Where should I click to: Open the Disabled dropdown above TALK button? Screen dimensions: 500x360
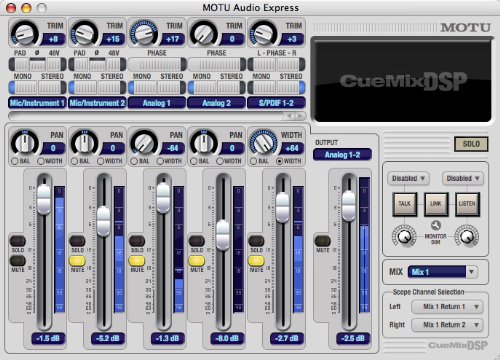point(408,178)
